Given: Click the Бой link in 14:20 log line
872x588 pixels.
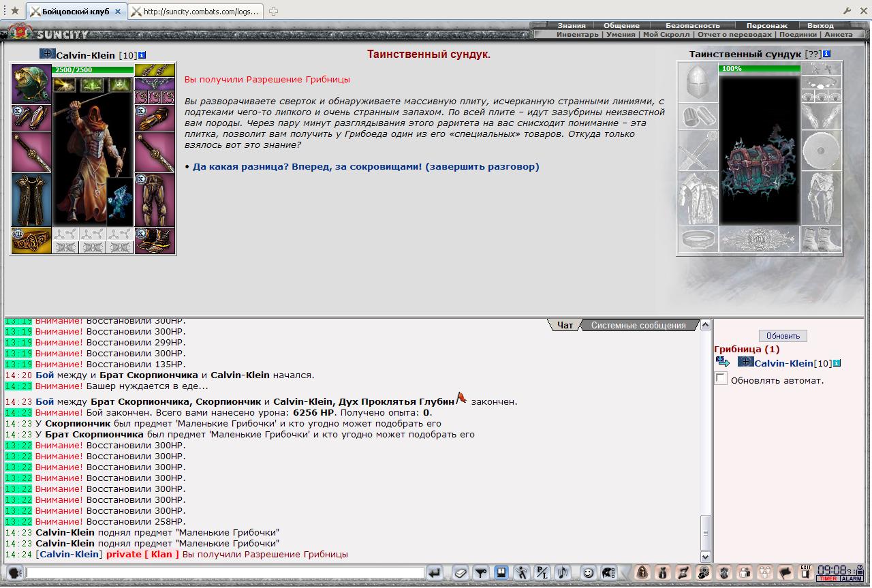Looking at the screenshot, I should point(44,375).
